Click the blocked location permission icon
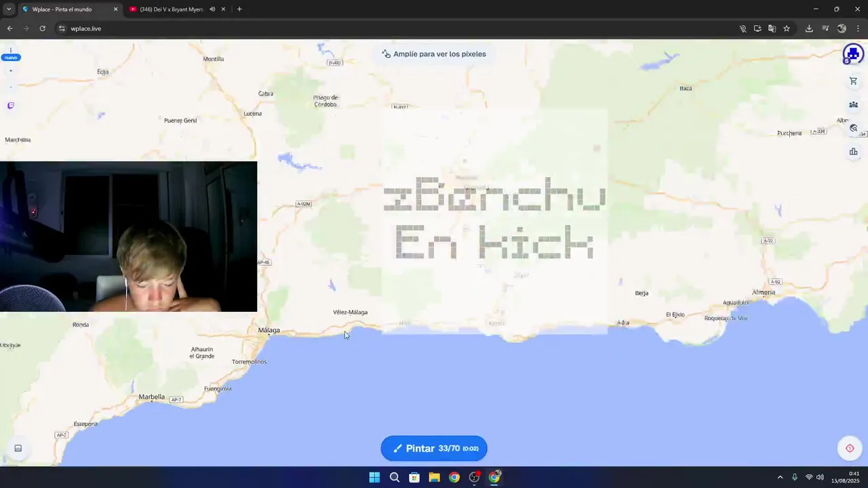This screenshot has width=868, height=488. pyautogui.click(x=743, y=28)
